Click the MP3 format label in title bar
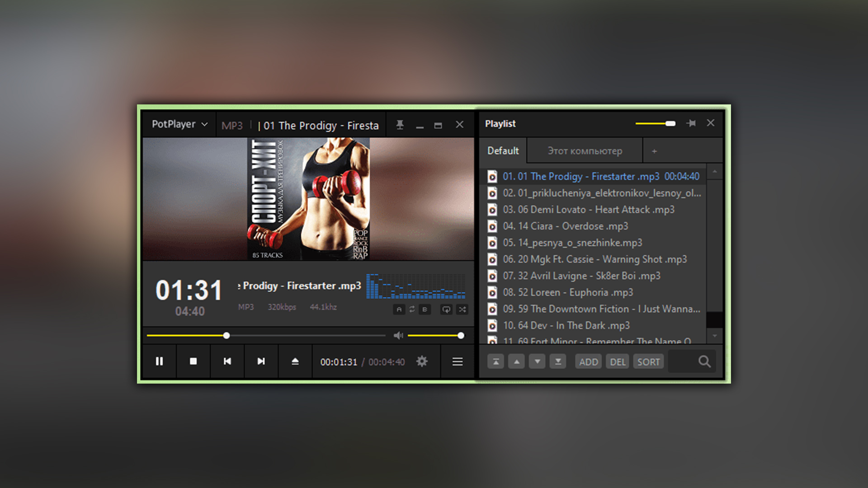 [232, 126]
